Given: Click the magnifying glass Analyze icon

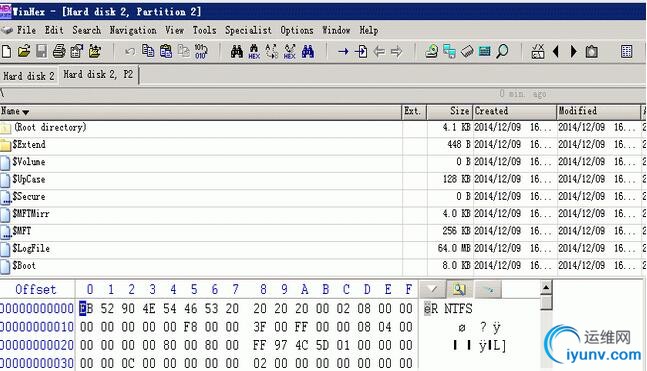Looking at the screenshot, I should (x=502, y=52).
